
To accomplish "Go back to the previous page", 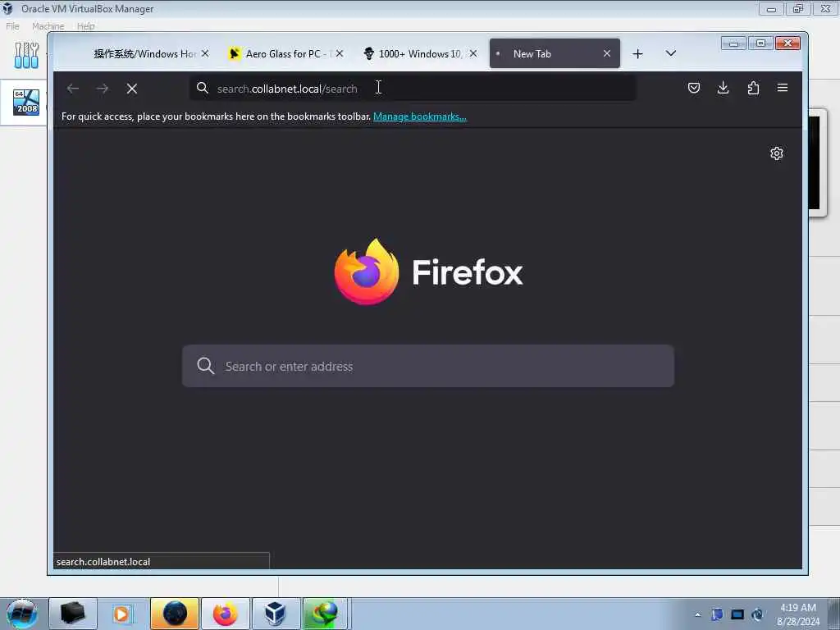I will point(73,89).
